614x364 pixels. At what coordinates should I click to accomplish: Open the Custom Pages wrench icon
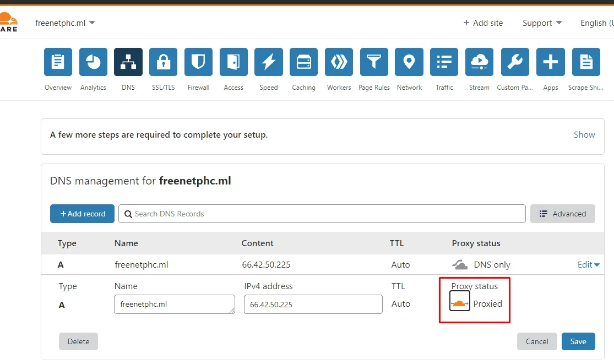[x=515, y=62]
